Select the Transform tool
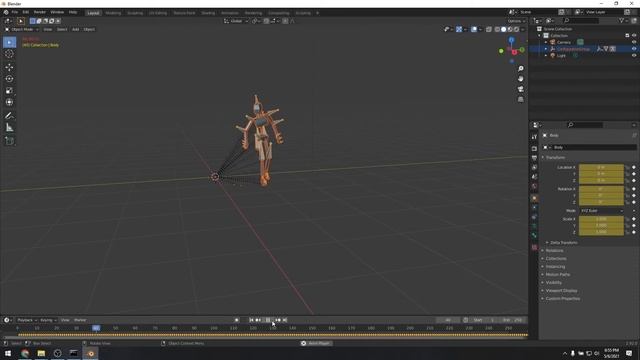 [x=9, y=102]
